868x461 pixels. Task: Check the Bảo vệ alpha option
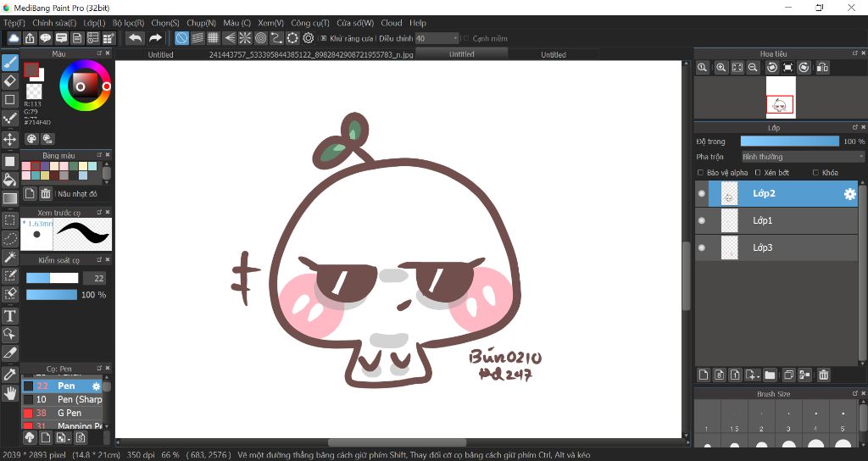(701, 173)
